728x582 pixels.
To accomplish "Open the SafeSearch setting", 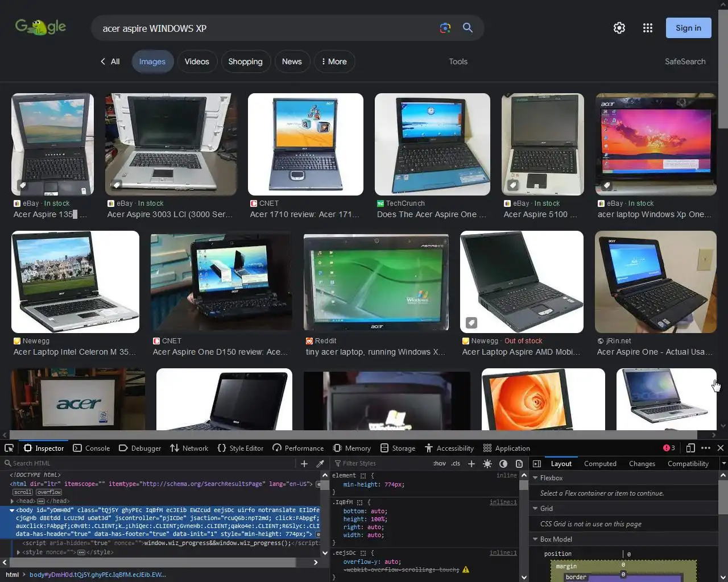I will pos(685,61).
